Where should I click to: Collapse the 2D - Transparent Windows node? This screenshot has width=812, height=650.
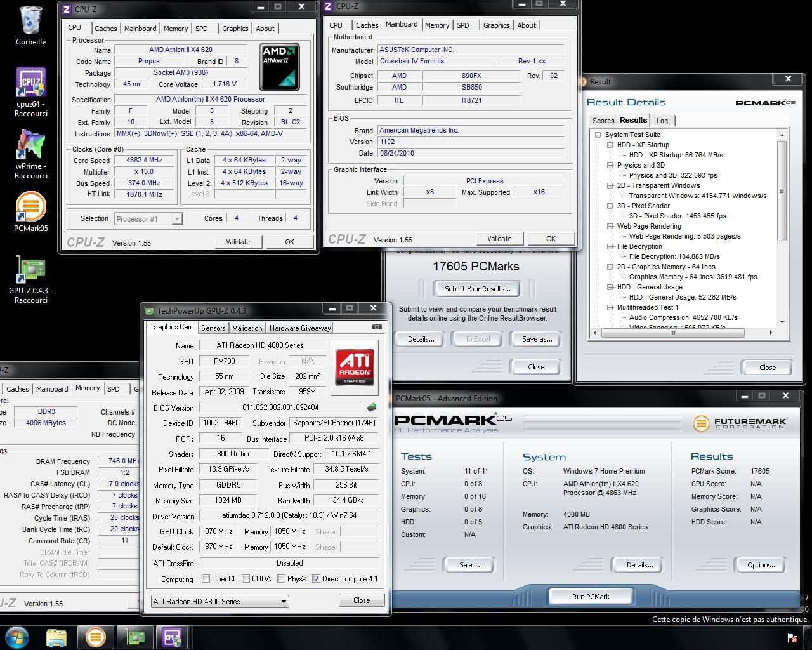pyautogui.click(x=610, y=185)
